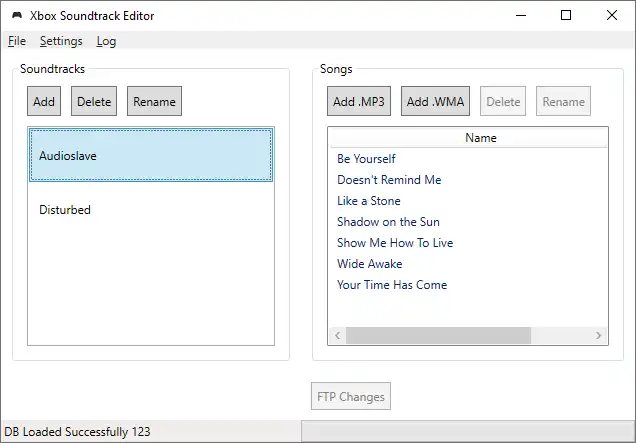
Task: Click the songs list left scroll arrow
Action: (x=338, y=335)
